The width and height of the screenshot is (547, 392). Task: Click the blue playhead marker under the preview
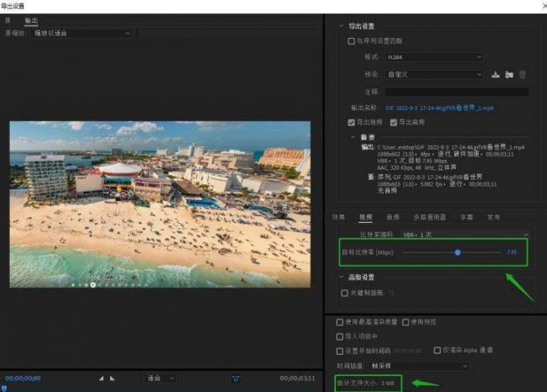click(4, 388)
